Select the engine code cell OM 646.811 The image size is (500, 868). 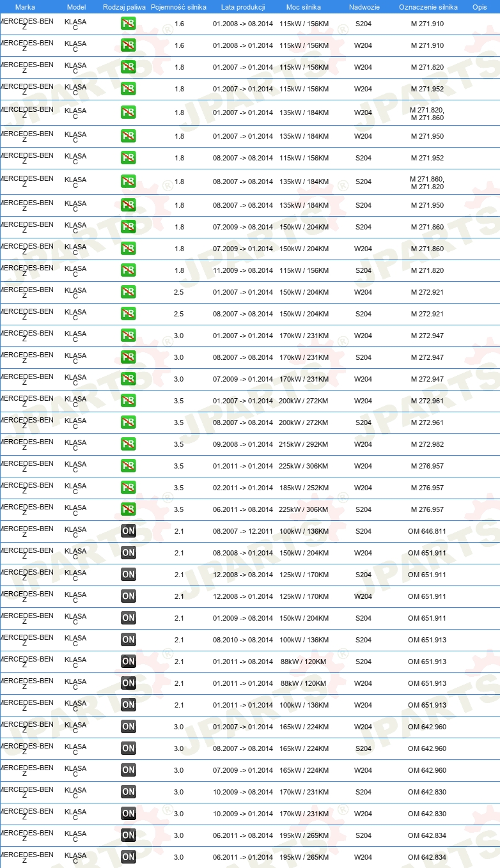(427, 531)
